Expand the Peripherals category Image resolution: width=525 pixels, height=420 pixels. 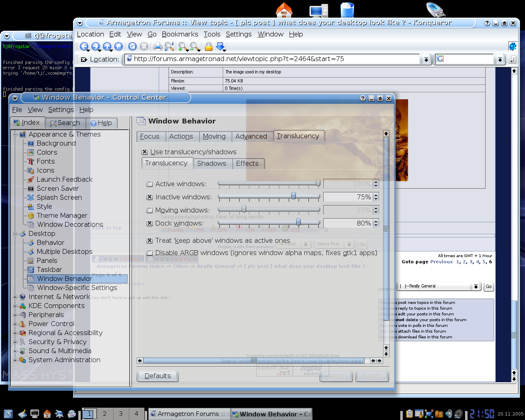coord(15,315)
